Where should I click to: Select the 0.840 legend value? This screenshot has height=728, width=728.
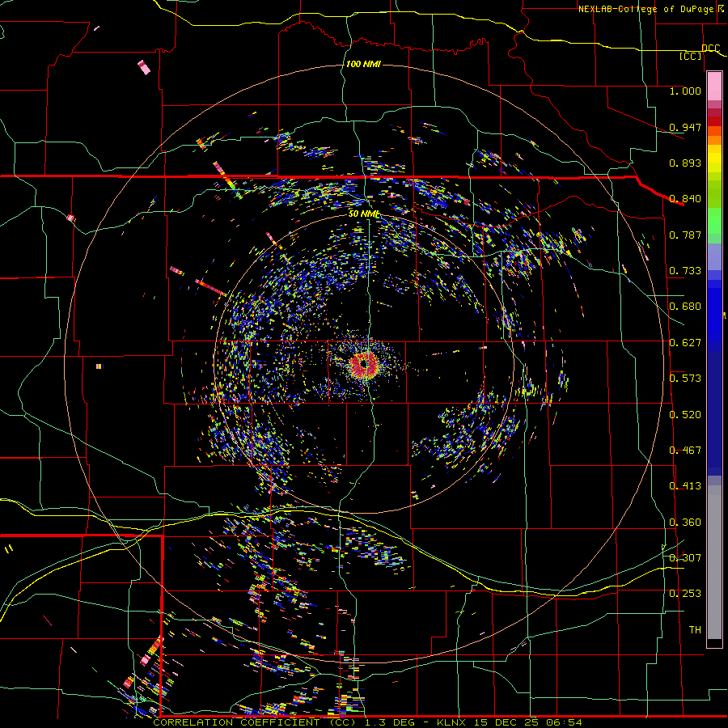685,198
